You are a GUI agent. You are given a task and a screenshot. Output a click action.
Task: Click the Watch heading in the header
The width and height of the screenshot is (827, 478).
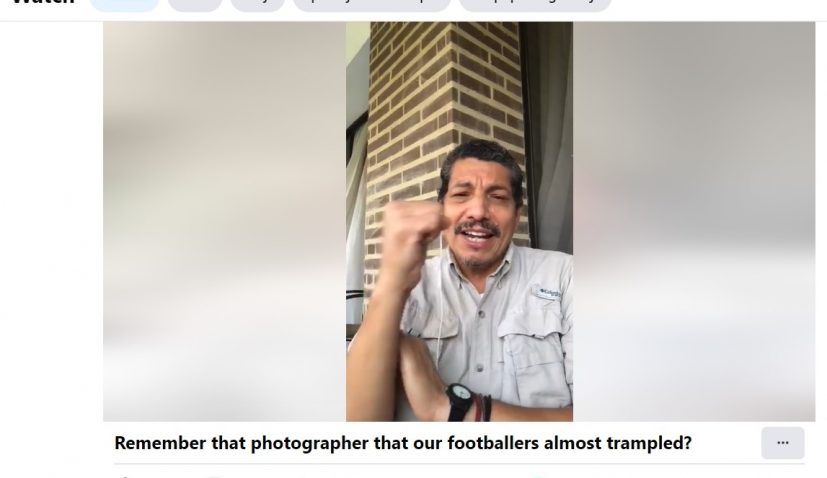point(43,3)
